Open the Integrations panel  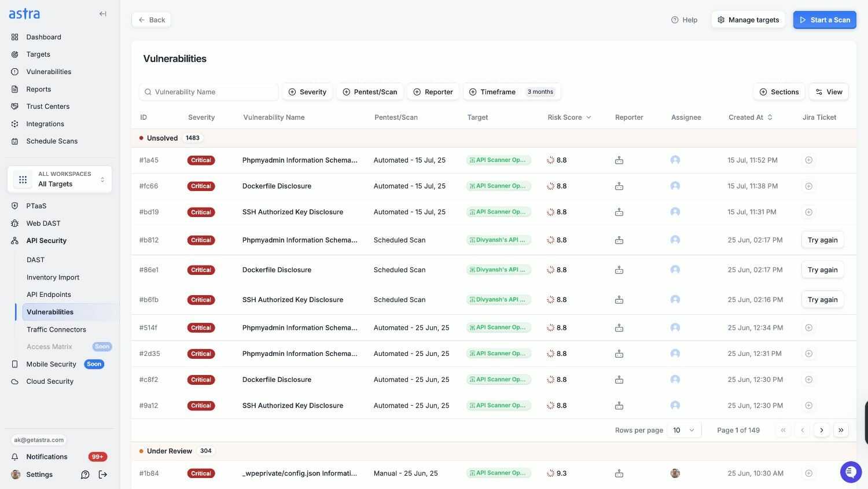pyautogui.click(x=45, y=123)
